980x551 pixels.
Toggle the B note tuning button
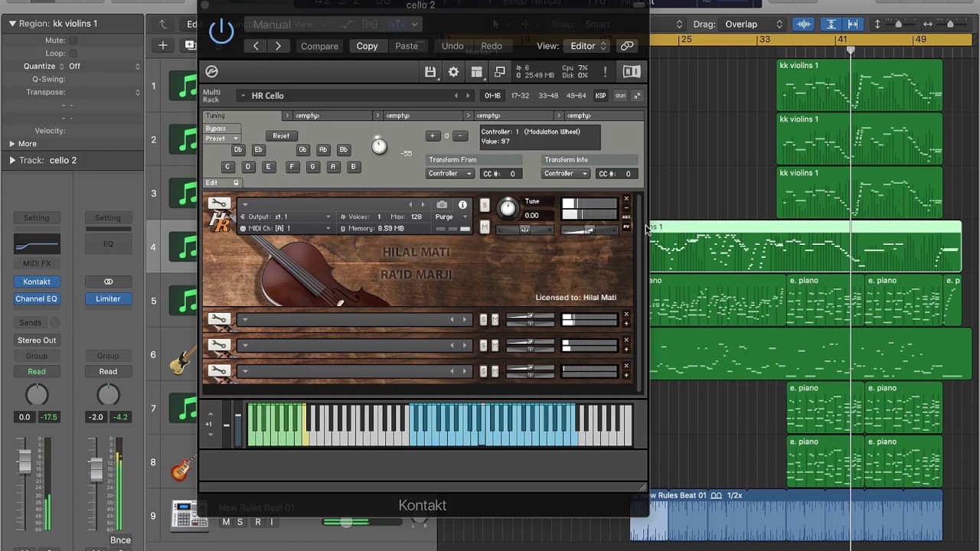pyautogui.click(x=353, y=167)
